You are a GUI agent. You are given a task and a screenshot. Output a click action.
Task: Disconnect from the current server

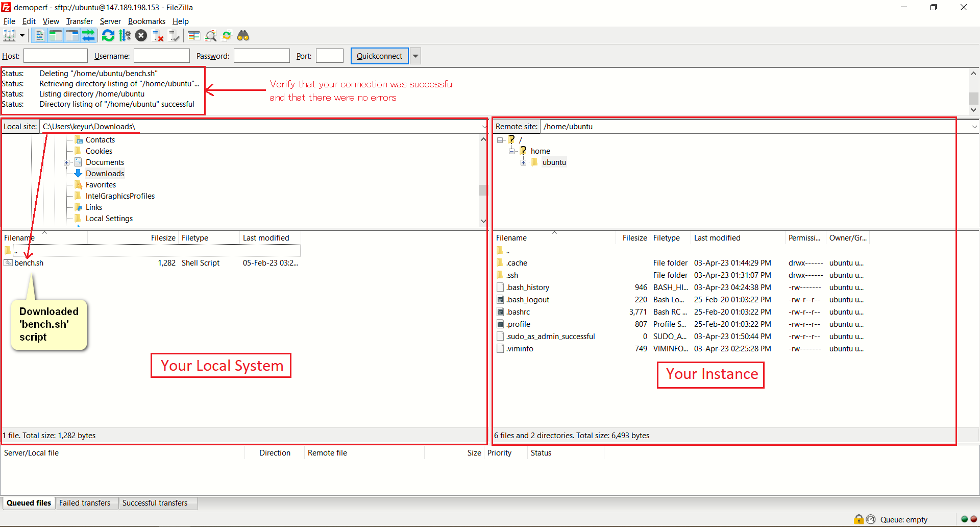pyautogui.click(x=158, y=36)
